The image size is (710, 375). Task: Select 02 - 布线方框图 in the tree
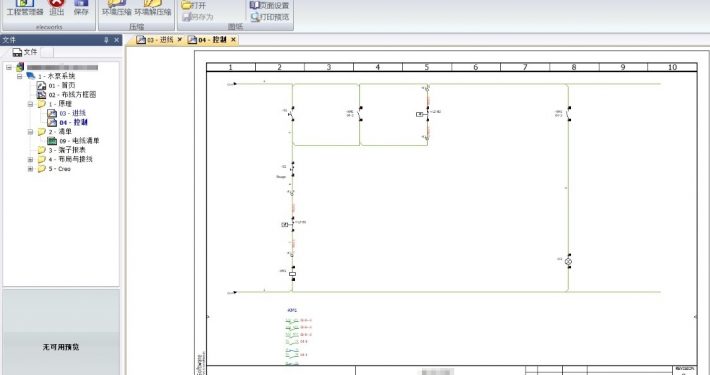67,95
